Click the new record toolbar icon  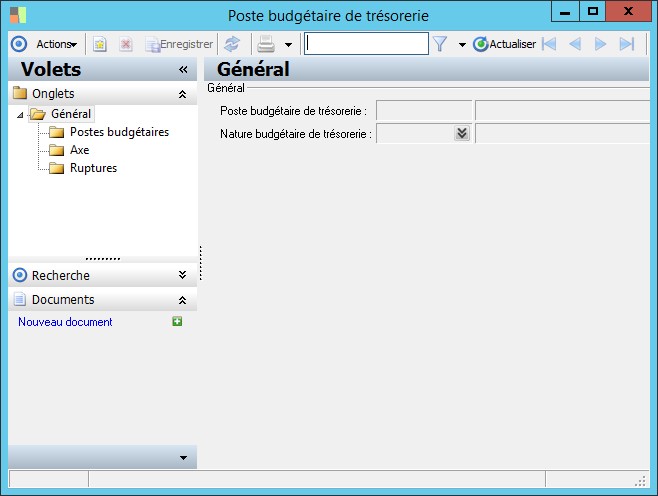pyautogui.click(x=99, y=44)
